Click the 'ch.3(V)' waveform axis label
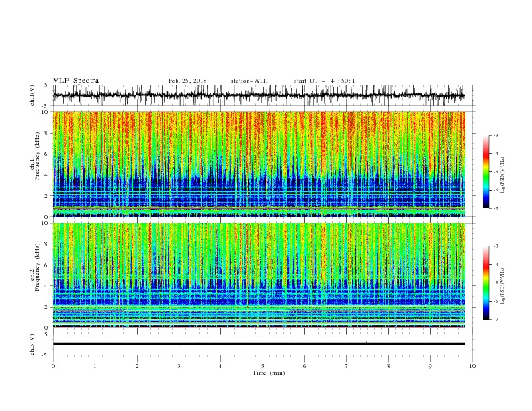 pyautogui.click(x=32, y=345)
